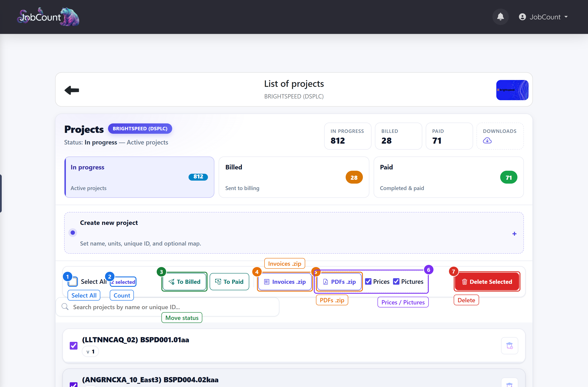The image size is (588, 387).
Task: Click the 2 selected count badge
Action: (123, 282)
